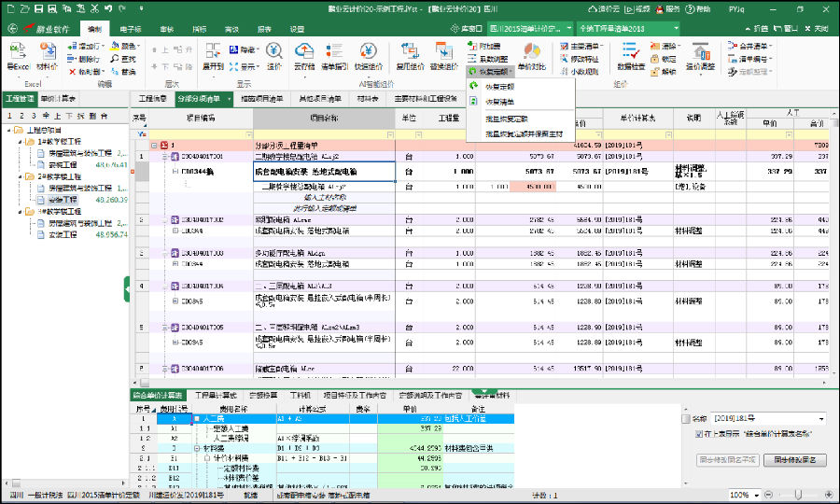Viewport: 840px width, 504px height.
Task: Click the 导Excel import icon
Action: tap(18, 52)
